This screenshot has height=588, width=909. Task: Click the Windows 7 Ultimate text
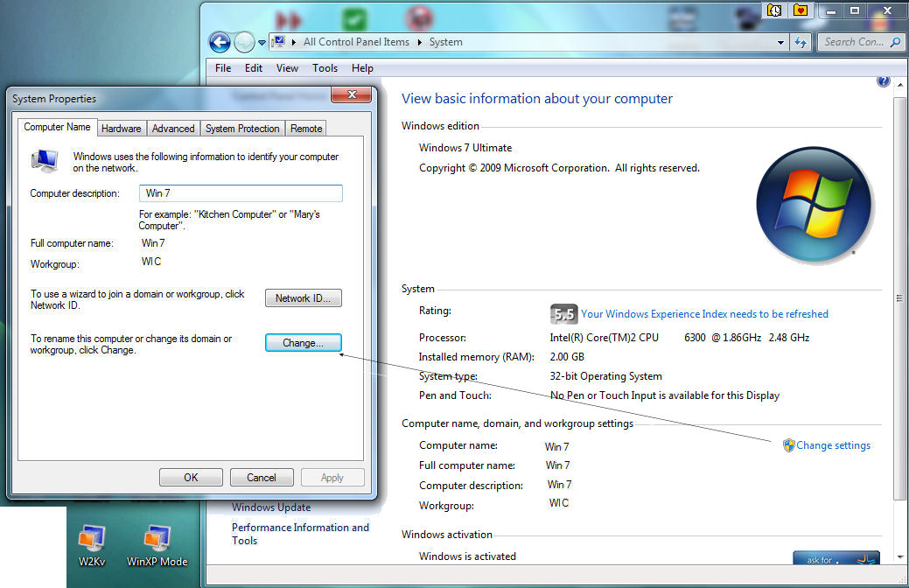pyautogui.click(x=465, y=148)
